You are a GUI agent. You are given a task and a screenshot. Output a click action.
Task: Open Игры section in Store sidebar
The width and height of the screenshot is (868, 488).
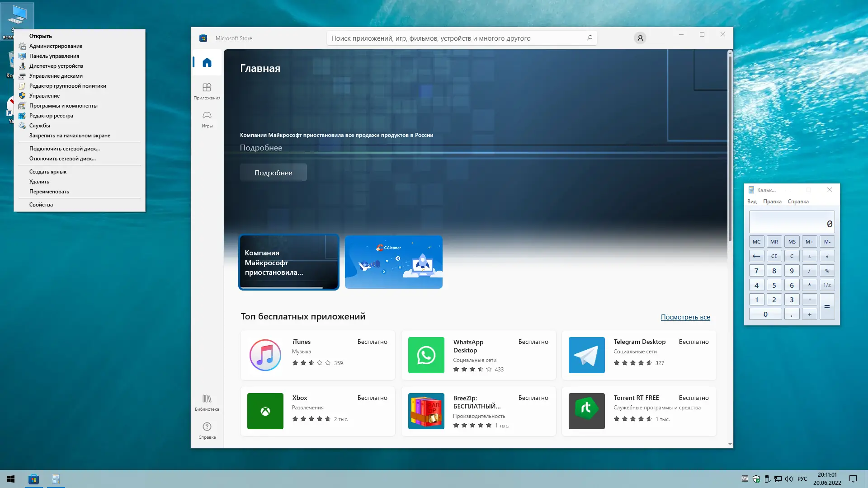pos(207,119)
